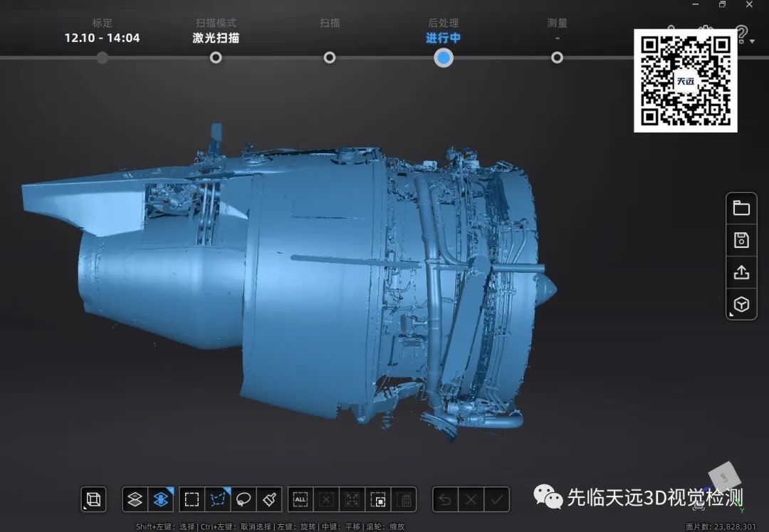
Task: Switch to the 标定 calibration step
Action: (x=102, y=57)
